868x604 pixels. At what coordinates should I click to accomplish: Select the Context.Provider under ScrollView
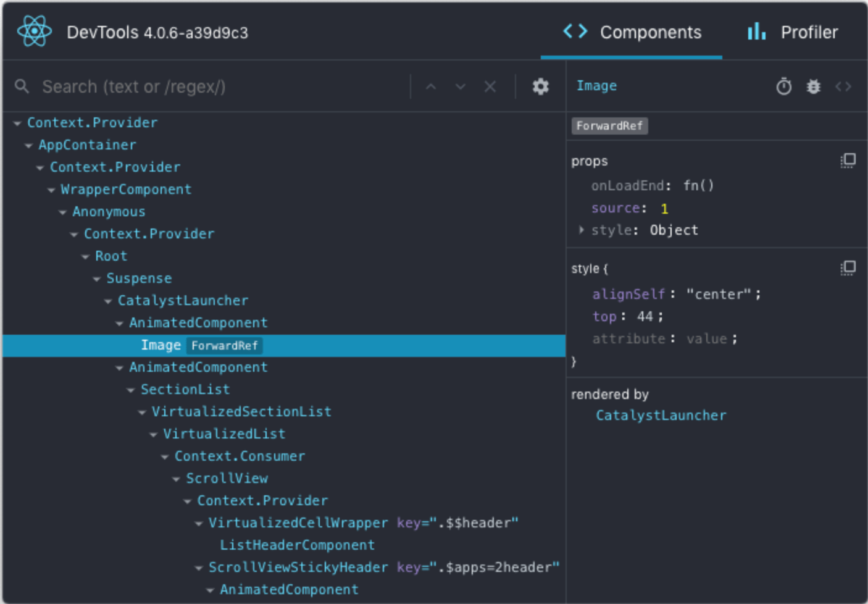(x=262, y=500)
